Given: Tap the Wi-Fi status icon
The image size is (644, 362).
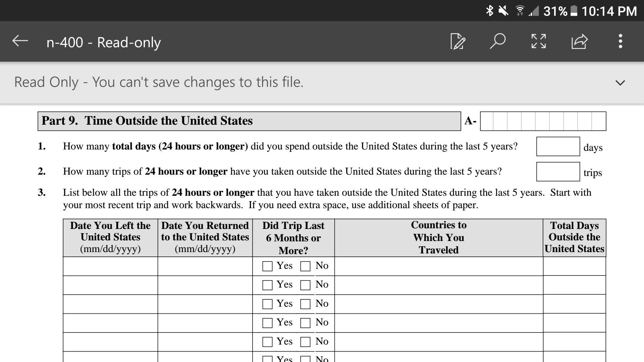Looking at the screenshot, I should click(x=520, y=11).
